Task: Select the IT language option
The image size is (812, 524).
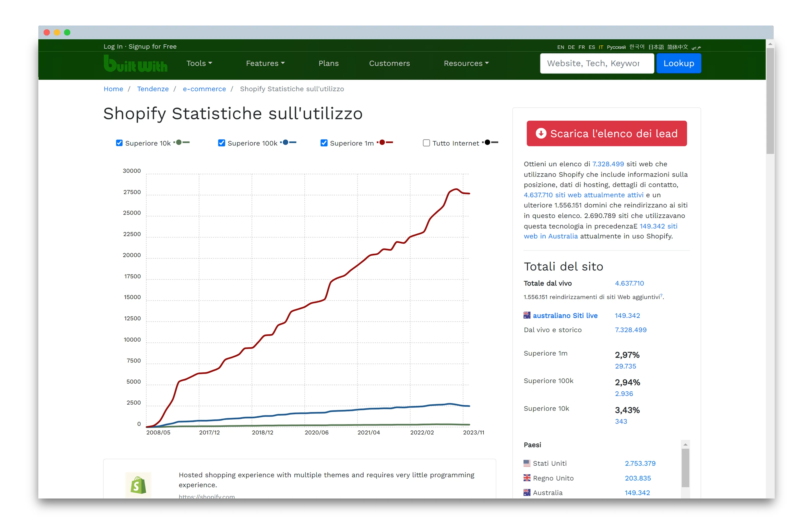Action: (x=601, y=47)
